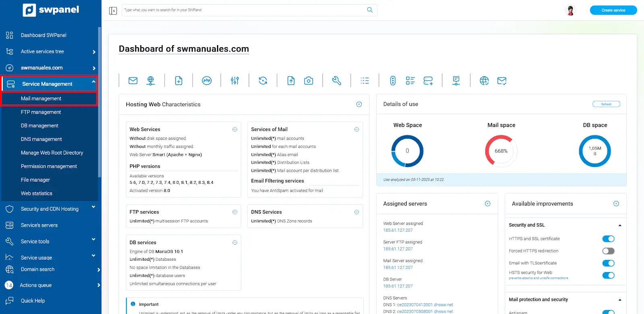Click the checklist toolbar icon
This screenshot has height=314, width=644.
[x=410, y=81]
